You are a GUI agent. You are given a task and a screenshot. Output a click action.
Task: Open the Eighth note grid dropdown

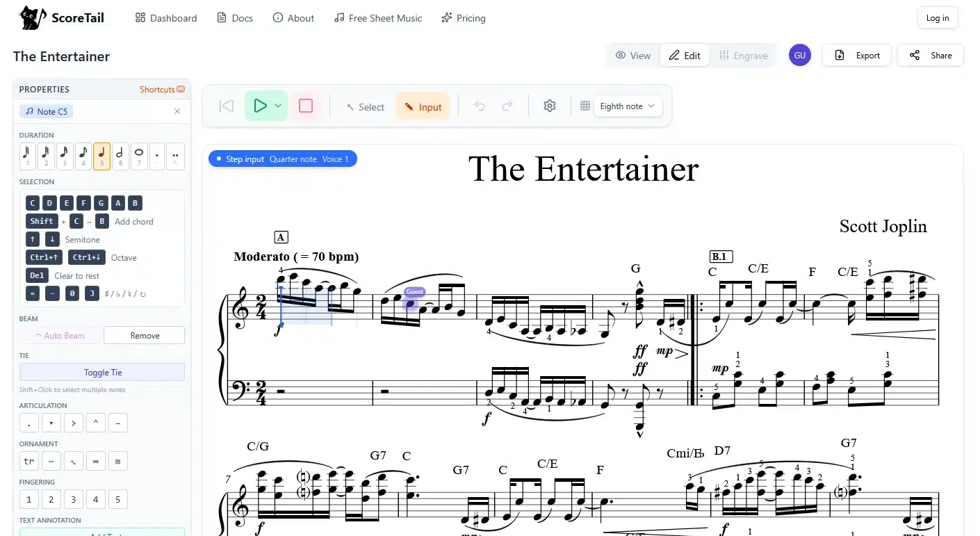628,106
